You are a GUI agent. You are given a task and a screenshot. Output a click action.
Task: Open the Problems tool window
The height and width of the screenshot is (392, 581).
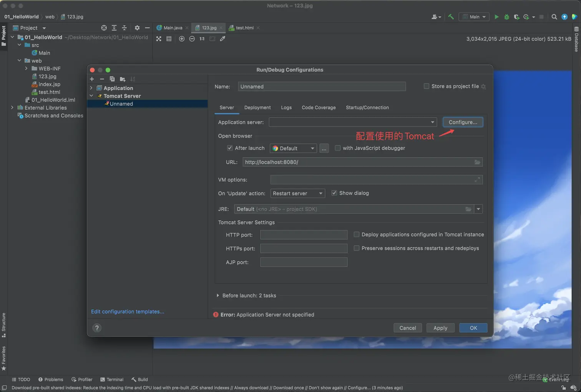50,379
